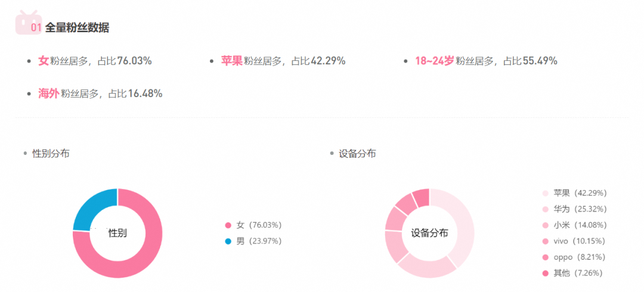Click the pink TV icon beside 01

27,23
